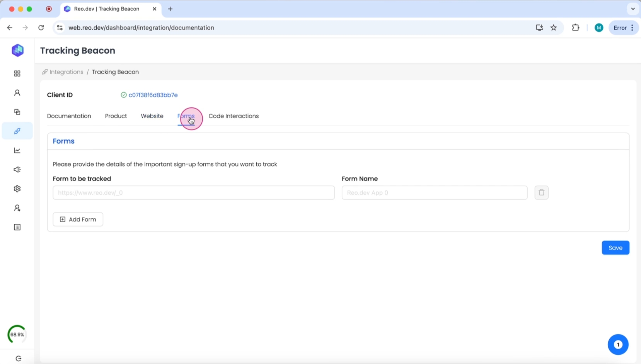Screen dimensions: 641x364
Task: Open the integrations rocket icon in sidebar
Action: (x=17, y=131)
